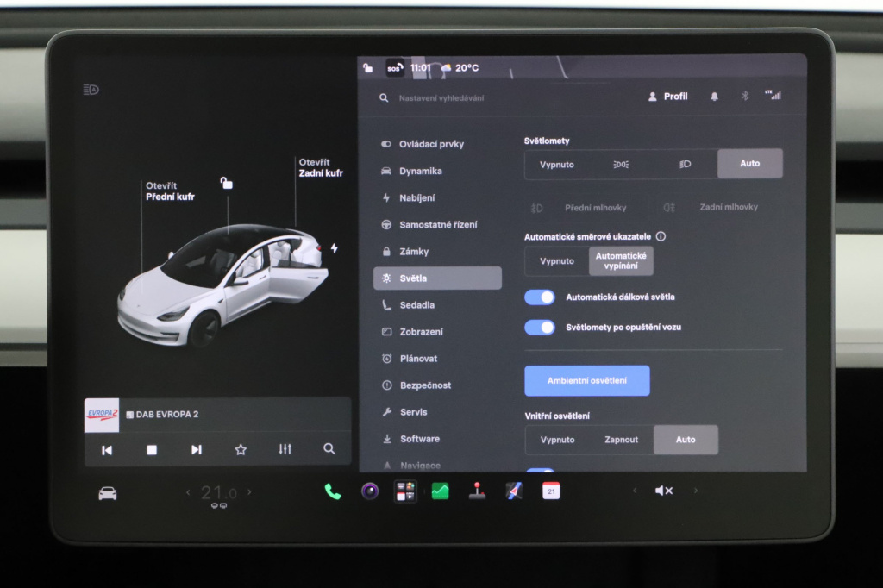Image resolution: width=883 pixels, height=588 pixels.
Task: Turn turn-signals option to Vypnuto
Action: pos(557,261)
